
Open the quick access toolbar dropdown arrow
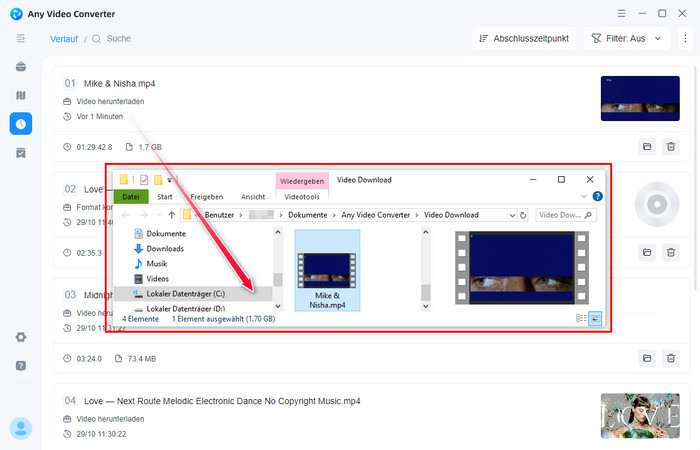coord(170,180)
